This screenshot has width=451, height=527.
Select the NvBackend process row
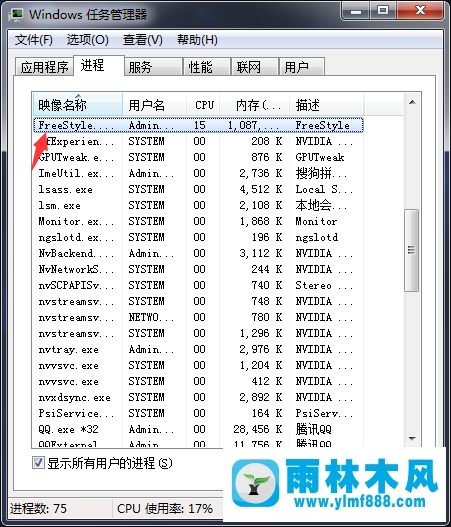[x=198, y=253]
